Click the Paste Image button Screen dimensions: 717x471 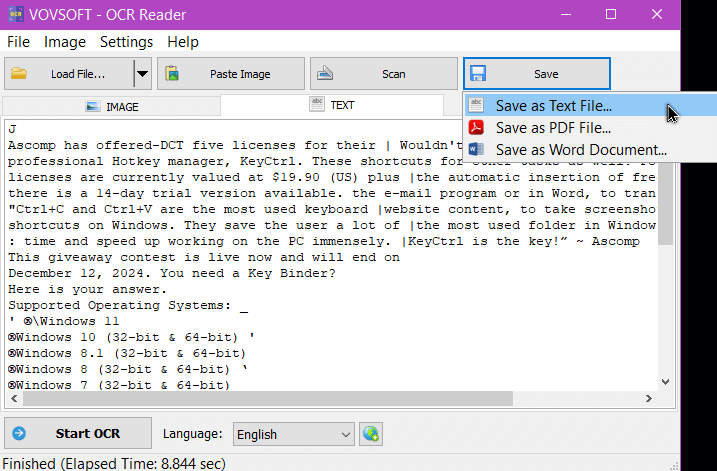pyautogui.click(x=231, y=74)
